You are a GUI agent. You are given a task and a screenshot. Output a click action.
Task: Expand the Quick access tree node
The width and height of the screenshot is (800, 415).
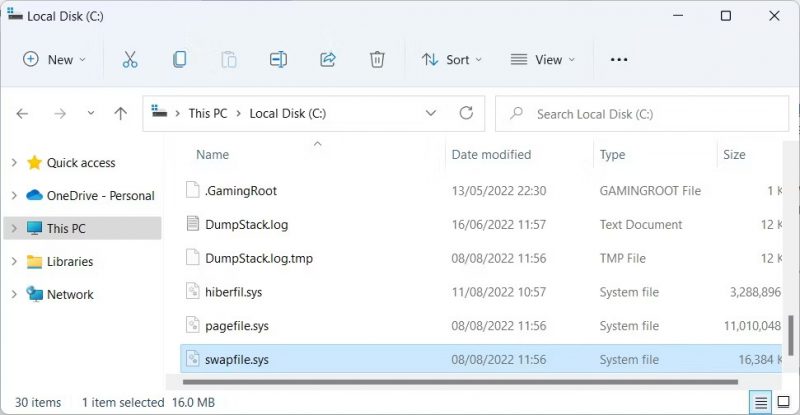click(13, 163)
